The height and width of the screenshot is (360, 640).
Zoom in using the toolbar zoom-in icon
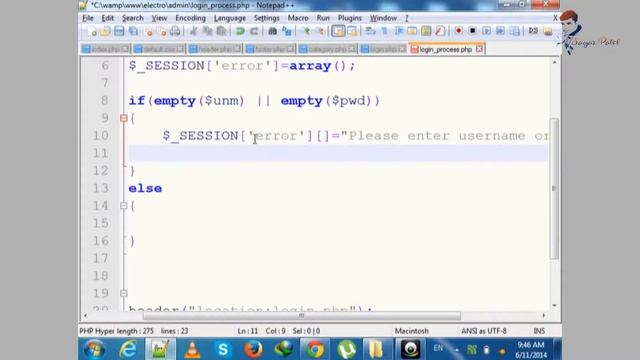306,31
